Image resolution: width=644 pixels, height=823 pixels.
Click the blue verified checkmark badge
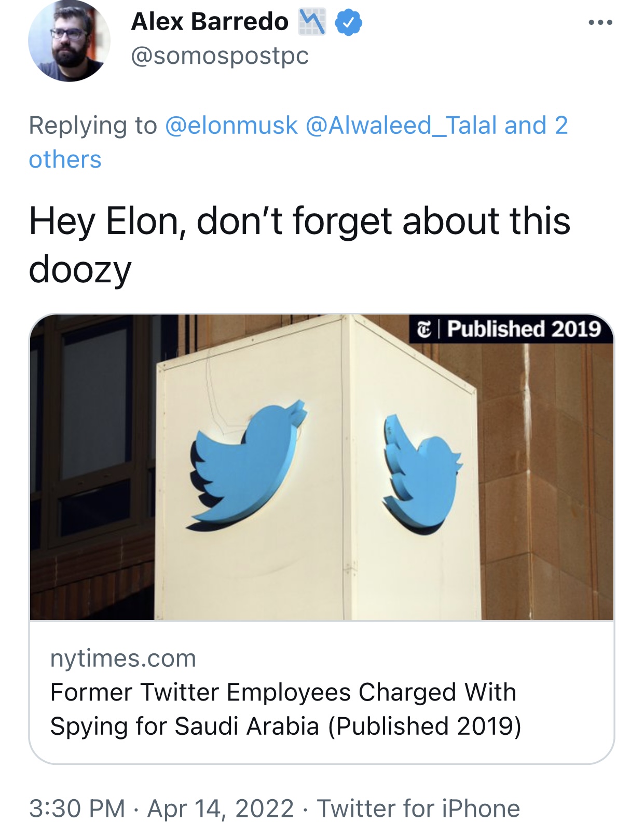[x=348, y=22]
